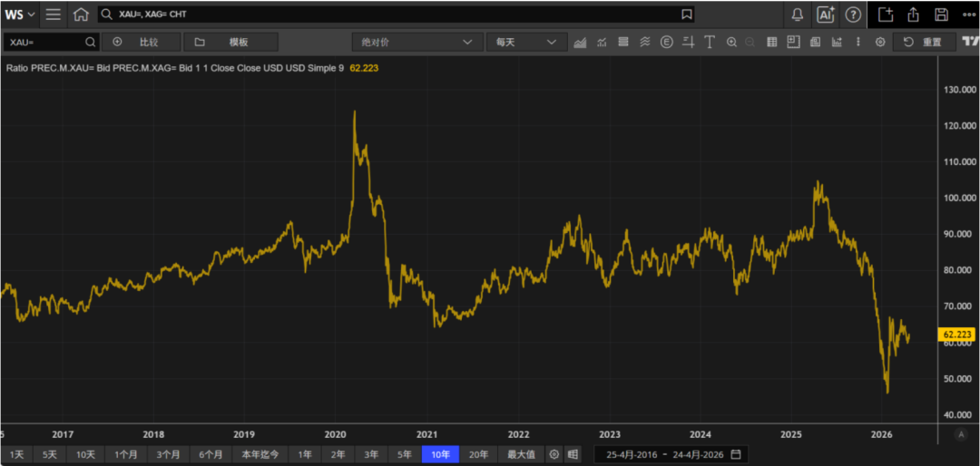Select the 本年迄今 year-to-date range
Viewport: 980px width, 466px height.
coord(260,454)
